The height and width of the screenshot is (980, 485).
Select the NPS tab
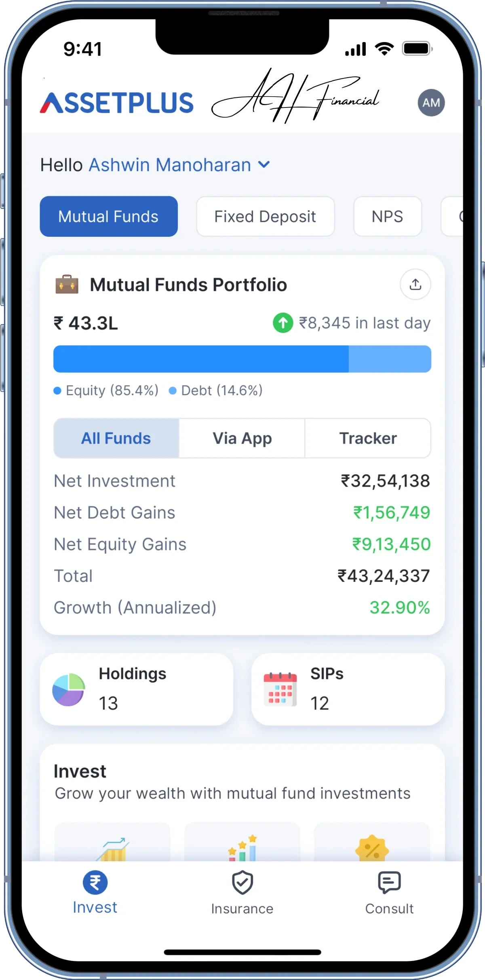point(387,217)
